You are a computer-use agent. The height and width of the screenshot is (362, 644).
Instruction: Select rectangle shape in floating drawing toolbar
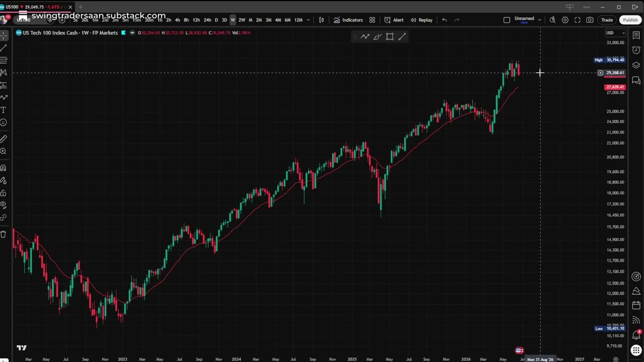point(390,37)
